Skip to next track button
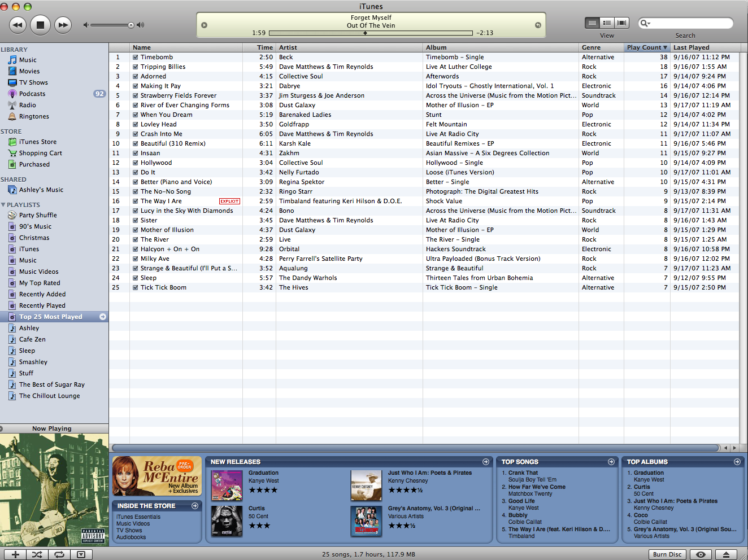748x560 pixels. (63, 25)
